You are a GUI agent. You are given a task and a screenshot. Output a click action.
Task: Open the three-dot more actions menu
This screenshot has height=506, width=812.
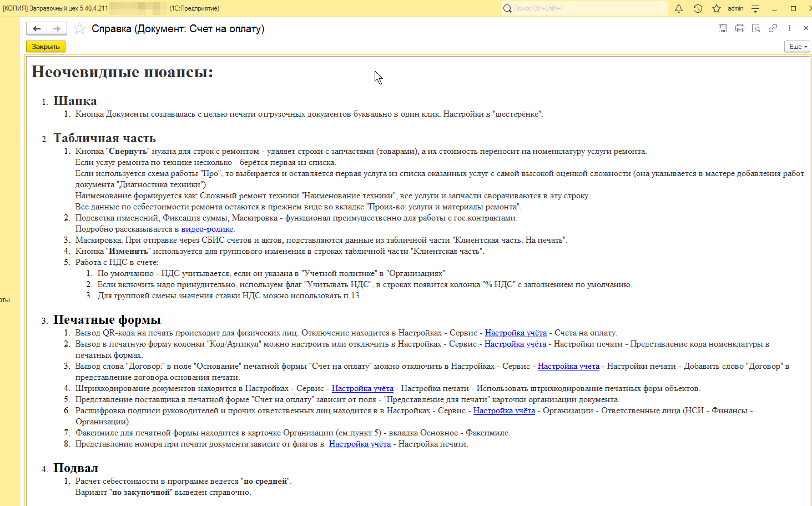[789, 28]
